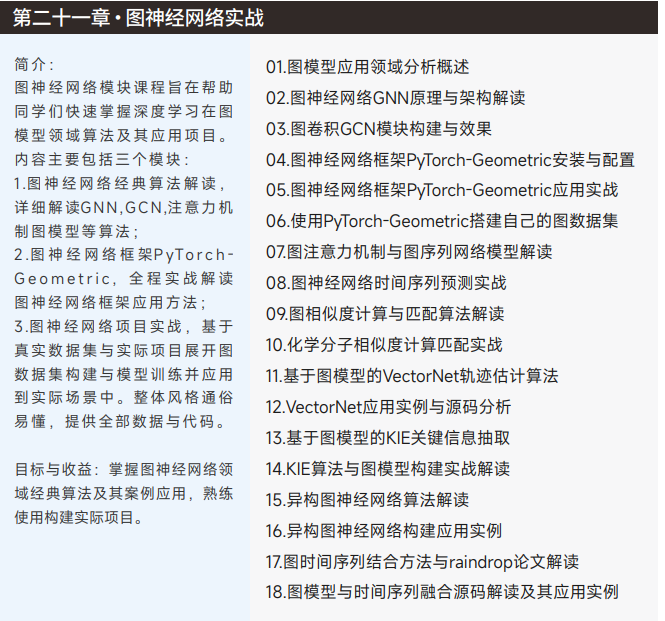665x621 pixels.
Task: Click lesson 14.KIE算法与图模型构建实战解读
Action: (x=388, y=469)
